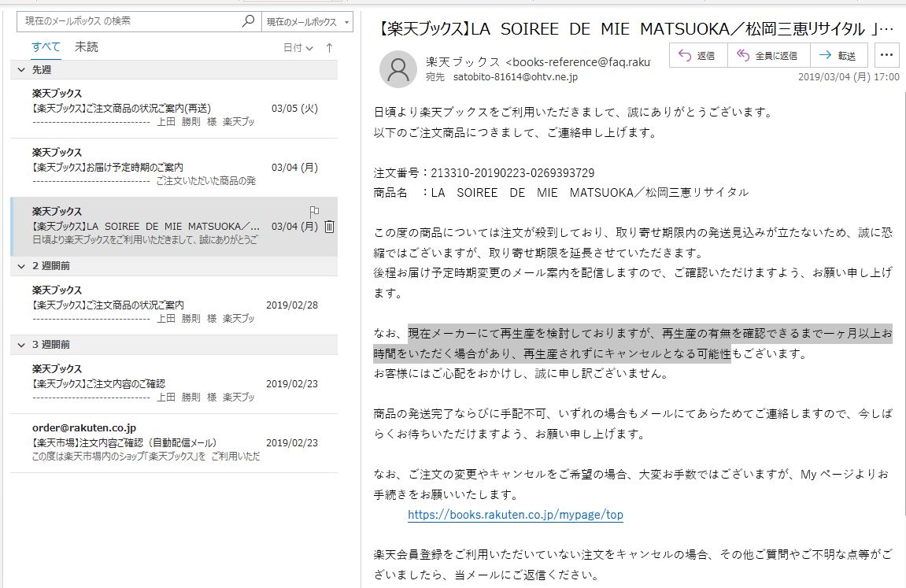
Task: Open the お届け予定時期のご案内 message
Action: 174,168
